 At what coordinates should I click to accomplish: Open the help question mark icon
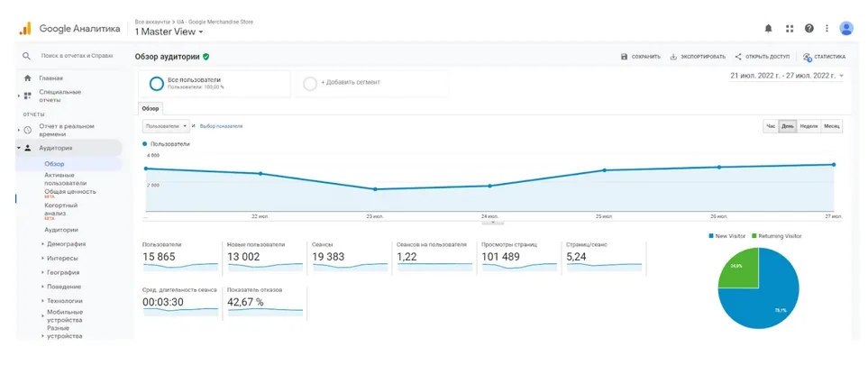tap(809, 29)
